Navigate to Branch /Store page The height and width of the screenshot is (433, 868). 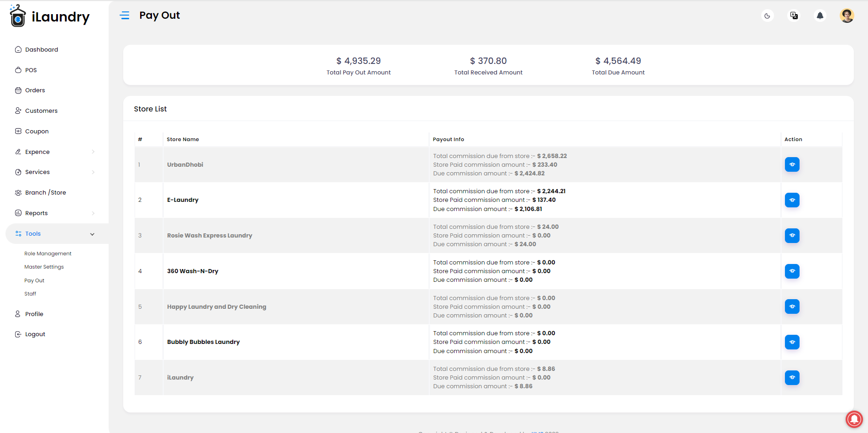40,193
